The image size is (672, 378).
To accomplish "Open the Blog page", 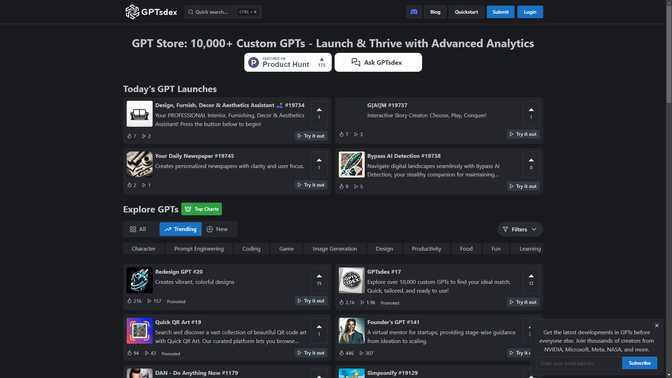I will coord(435,12).
